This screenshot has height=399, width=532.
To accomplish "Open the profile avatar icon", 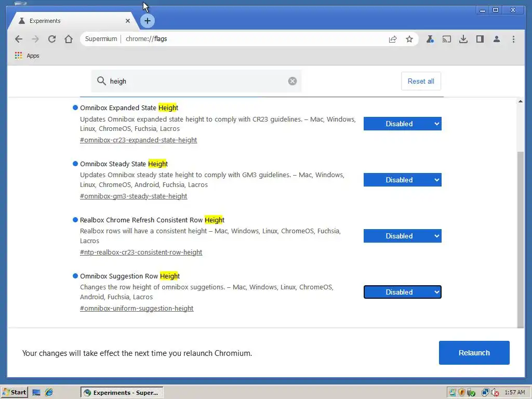I will click(x=496, y=39).
